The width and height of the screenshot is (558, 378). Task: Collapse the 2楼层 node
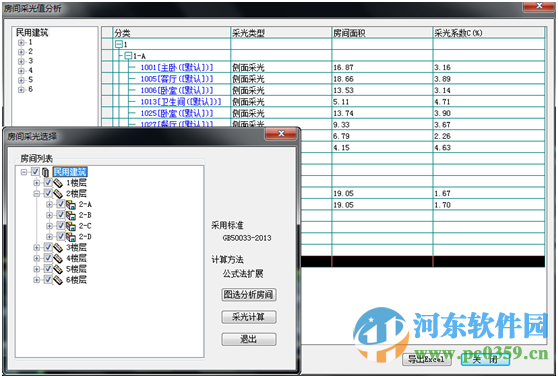pos(37,194)
